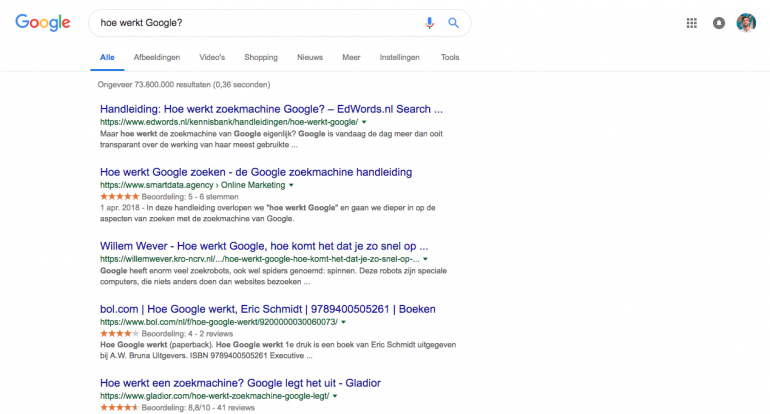Open the notifications bell
Viewport: 770px width, 414px height.
(719, 23)
